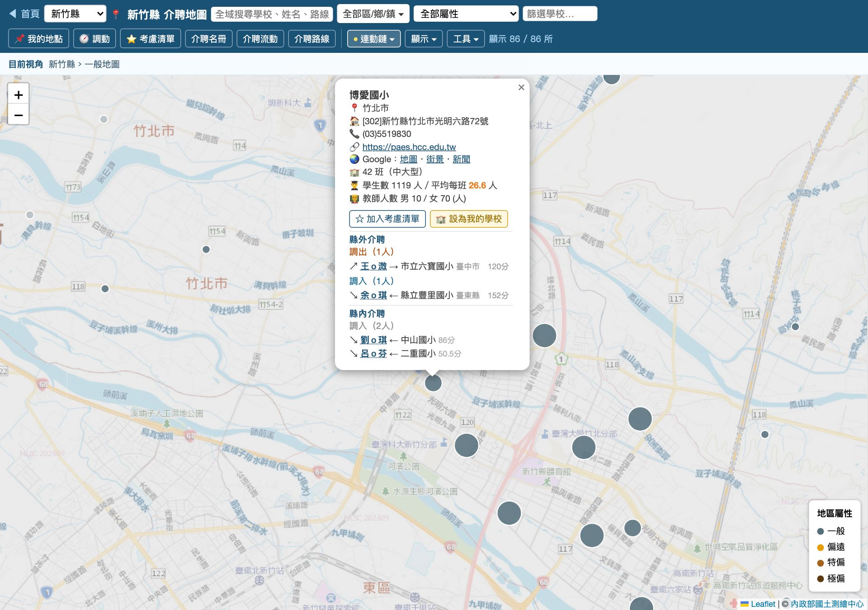Open teacher 劉o琪 transfer record
This screenshot has height=610, width=868.
click(x=373, y=340)
